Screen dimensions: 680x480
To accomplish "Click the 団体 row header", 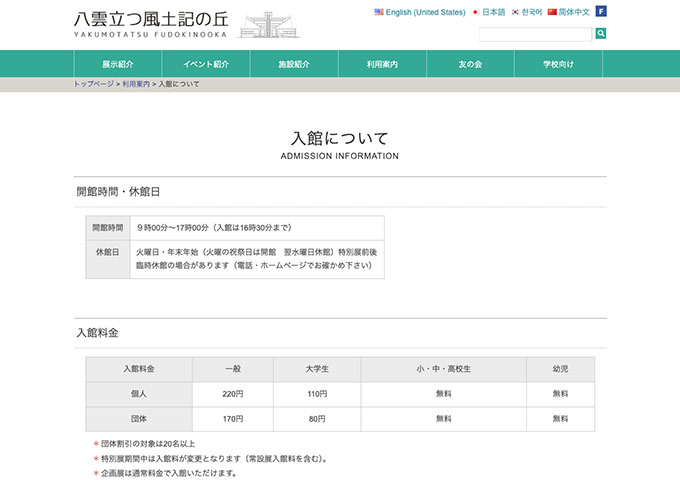I will pyautogui.click(x=139, y=419).
